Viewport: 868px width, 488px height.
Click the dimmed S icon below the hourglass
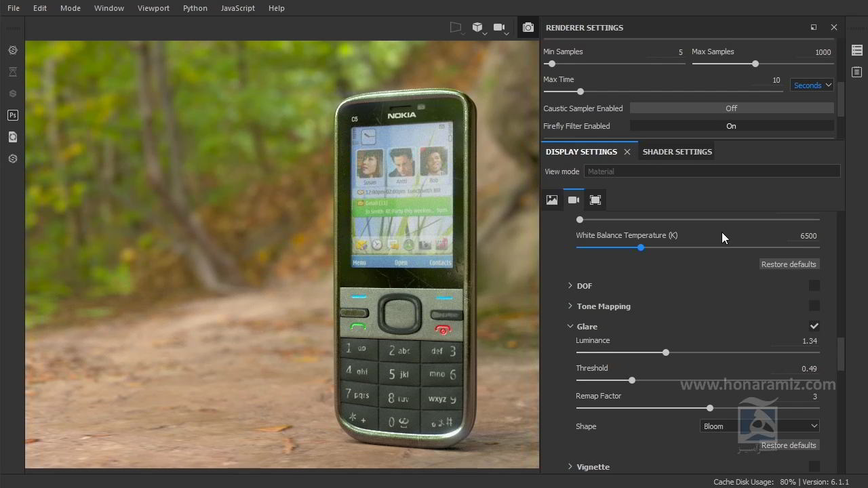(x=12, y=94)
